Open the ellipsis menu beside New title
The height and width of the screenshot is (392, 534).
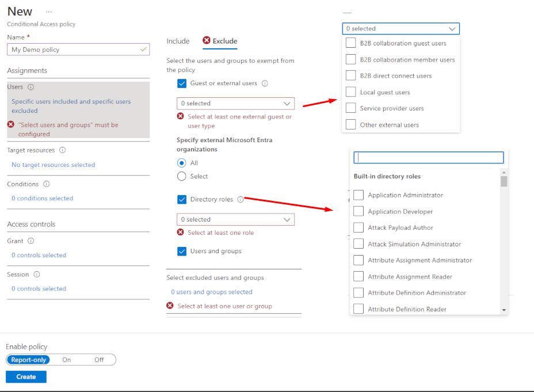[48, 12]
